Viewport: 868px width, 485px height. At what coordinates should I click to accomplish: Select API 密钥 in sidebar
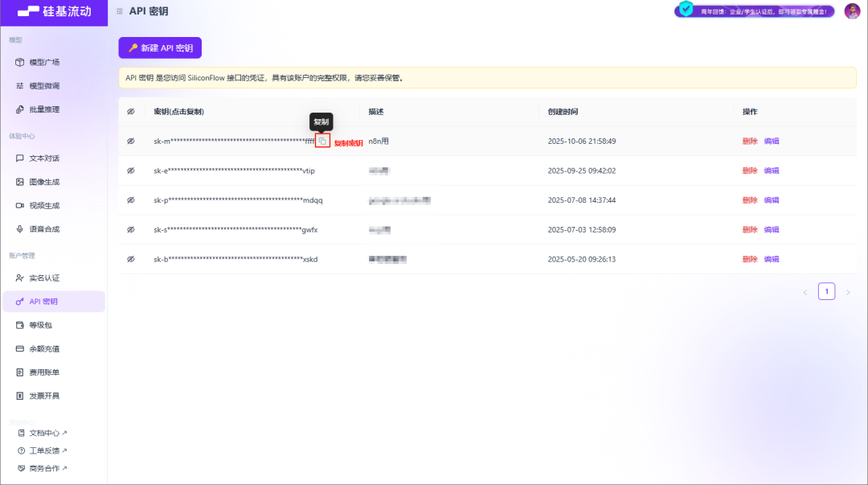[x=54, y=302]
